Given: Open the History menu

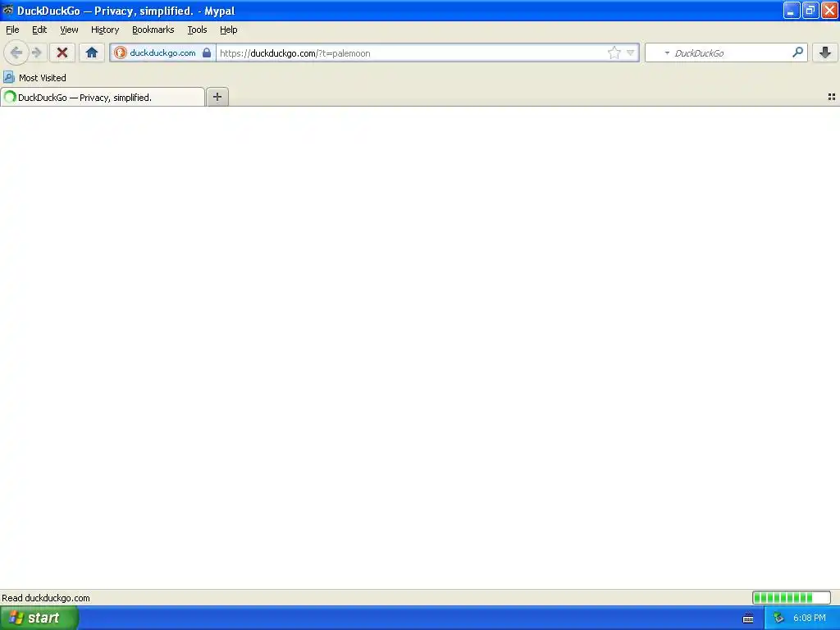Looking at the screenshot, I should point(104,30).
